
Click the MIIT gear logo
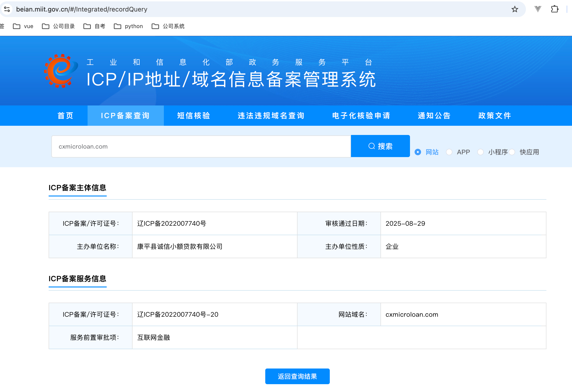pos(61,71)
